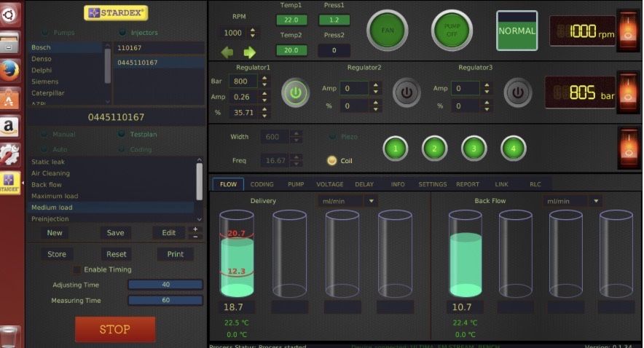Adjust the Regulator1 percent stepper arrows

point(264,112)
